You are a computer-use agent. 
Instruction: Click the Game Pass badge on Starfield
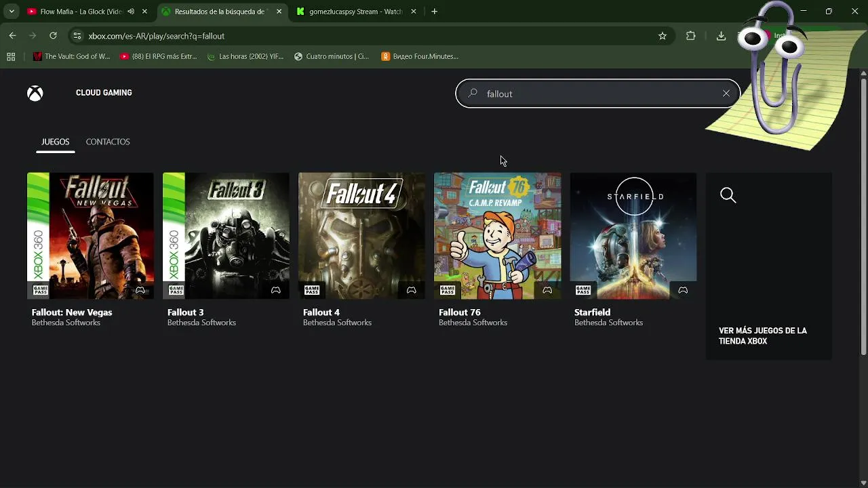coord(583,290)
